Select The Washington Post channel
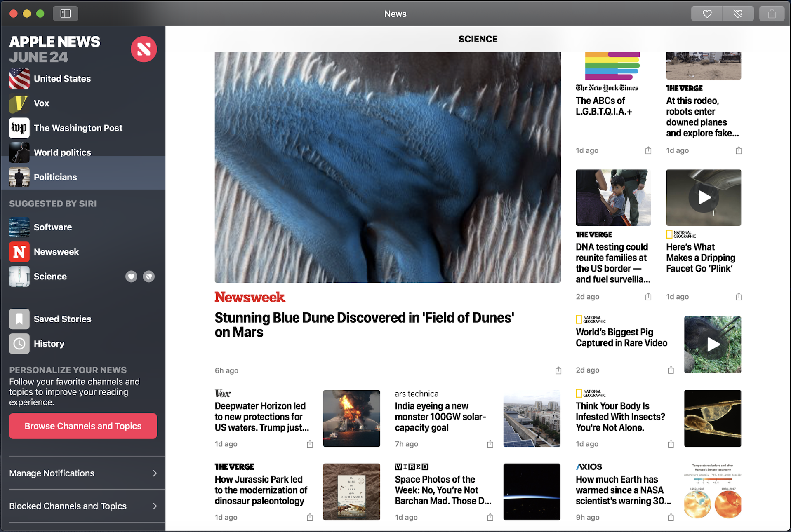The width and height of the screenshot is (791, 532). [83, 128]
